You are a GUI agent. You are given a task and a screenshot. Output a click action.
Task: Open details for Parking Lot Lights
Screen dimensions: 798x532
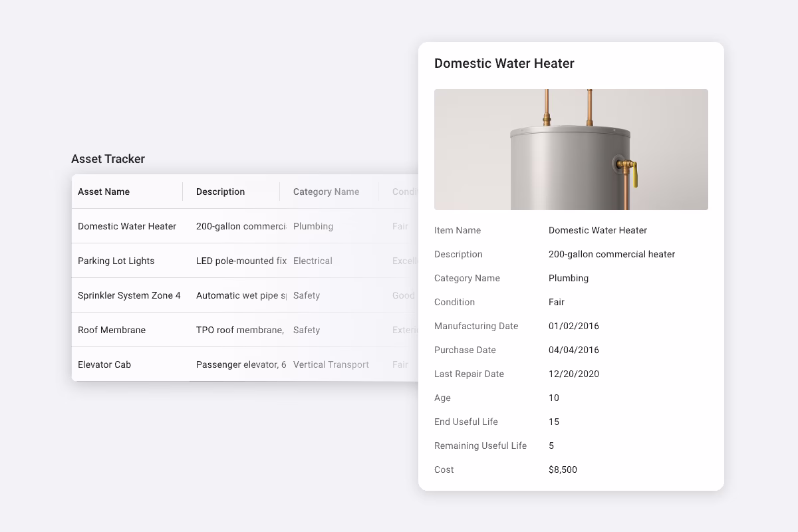tap(118, 261)
